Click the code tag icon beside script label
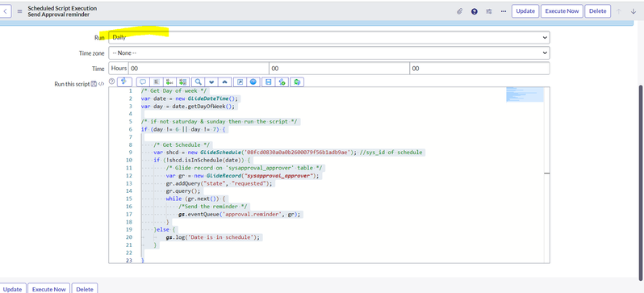Screen dimensions: 644x293 point(101,84)
